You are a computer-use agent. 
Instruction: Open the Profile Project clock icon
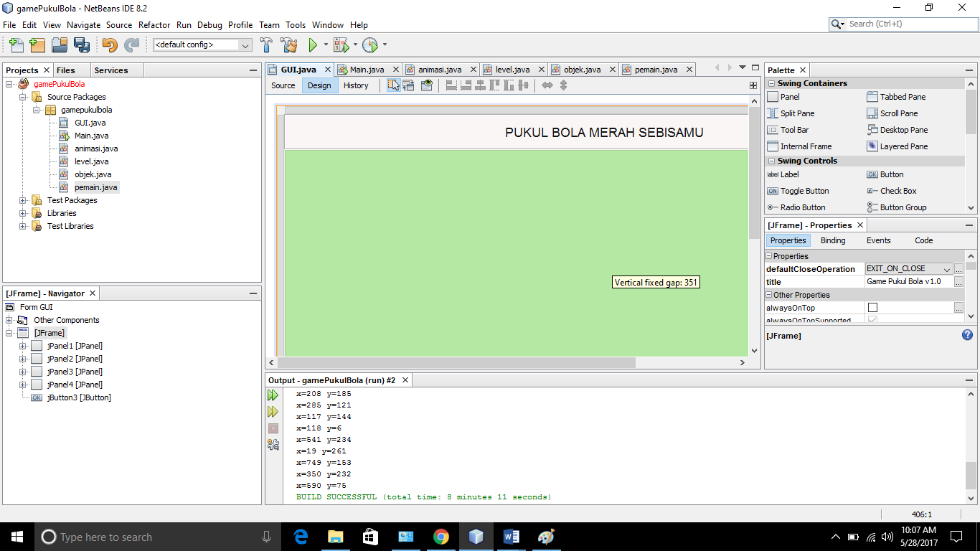coord(372,44)
